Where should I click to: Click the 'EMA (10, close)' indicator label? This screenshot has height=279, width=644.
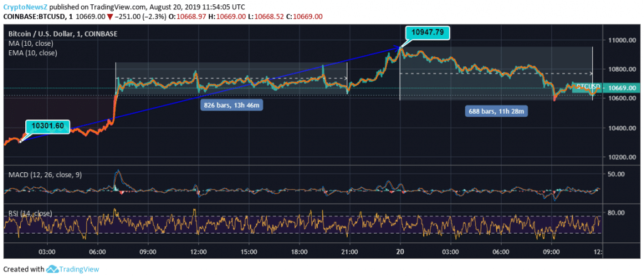[x=33, y=53]
